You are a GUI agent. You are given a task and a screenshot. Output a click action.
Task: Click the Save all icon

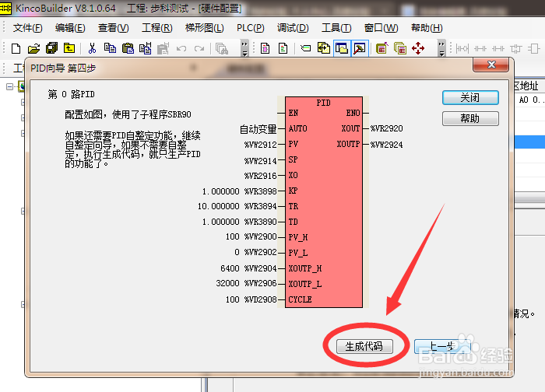pyautogui.click(x=52, y=48)
